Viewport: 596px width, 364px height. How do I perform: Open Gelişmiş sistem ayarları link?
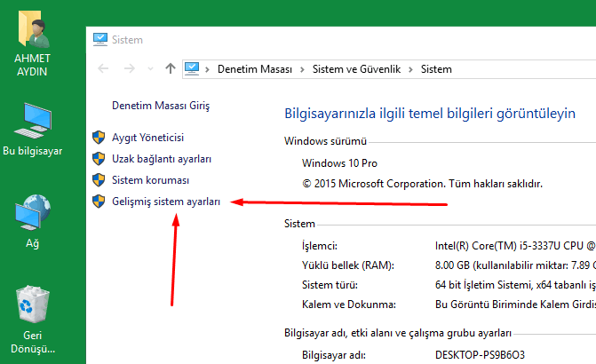pos(166,202)
